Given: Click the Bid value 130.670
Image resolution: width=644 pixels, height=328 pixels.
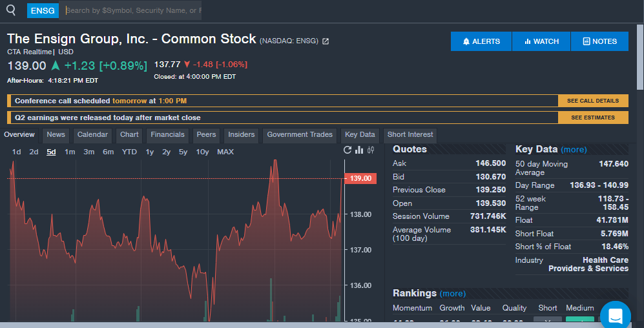Looking at the screenshot, I should [490, 176].
